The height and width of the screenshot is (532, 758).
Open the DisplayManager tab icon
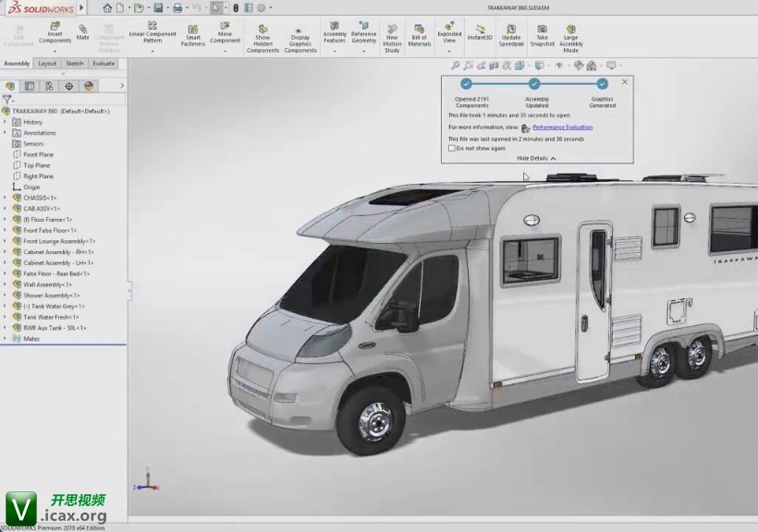(89, 86)
